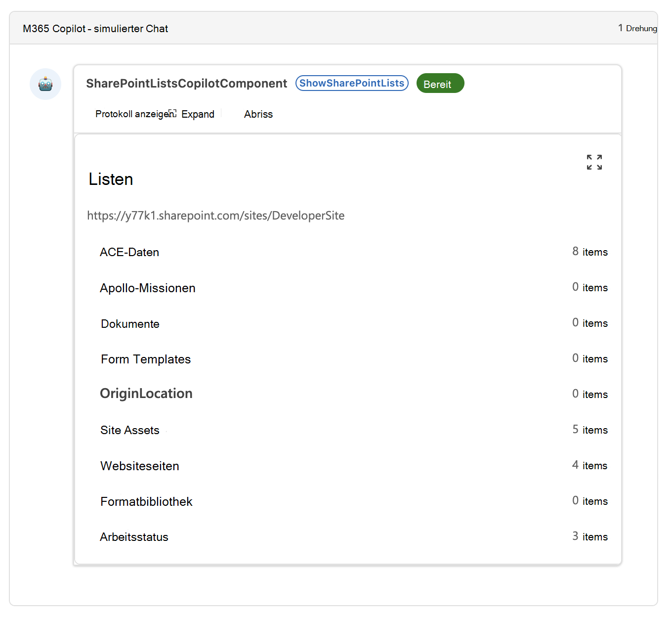Click the Abriss button
672x620 pixels.
click(258, 114)
